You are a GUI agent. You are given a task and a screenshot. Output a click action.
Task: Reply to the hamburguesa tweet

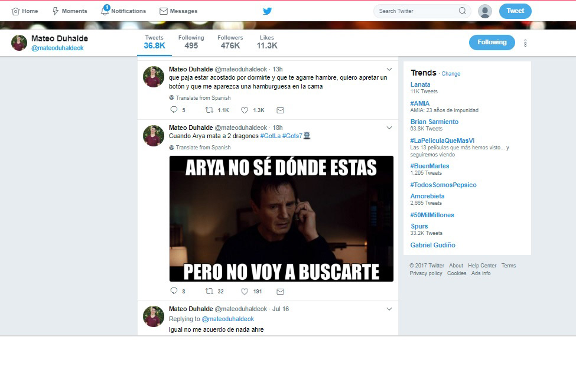click(174, 110)
